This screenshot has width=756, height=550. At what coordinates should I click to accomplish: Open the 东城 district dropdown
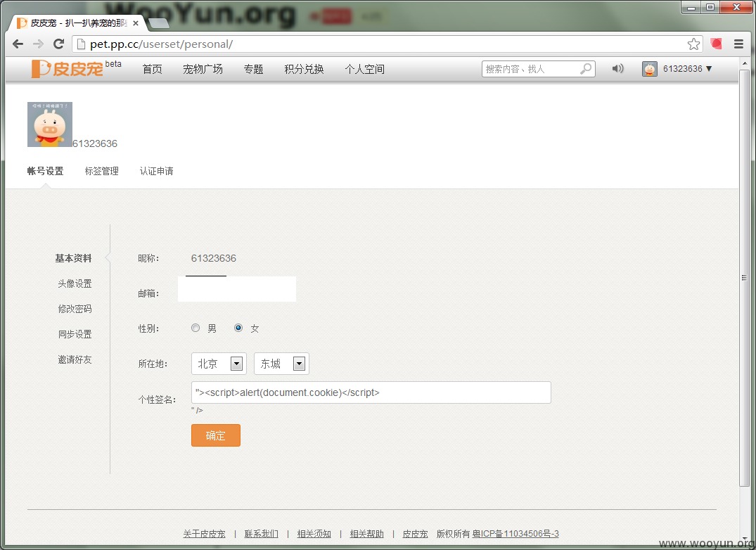click(x=281, y=364)
